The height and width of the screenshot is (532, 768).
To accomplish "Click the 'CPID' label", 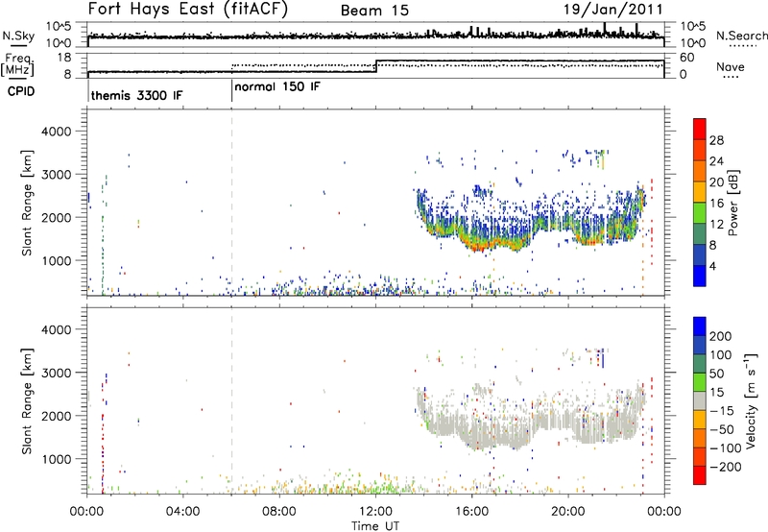I will pos(21,91).
